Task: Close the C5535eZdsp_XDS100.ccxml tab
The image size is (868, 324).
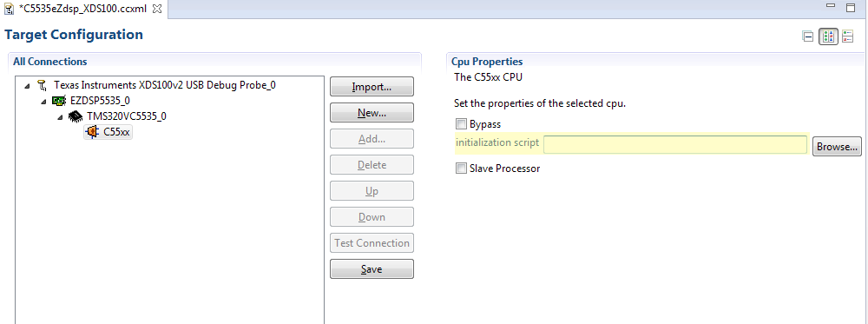Action: [156, 9]
